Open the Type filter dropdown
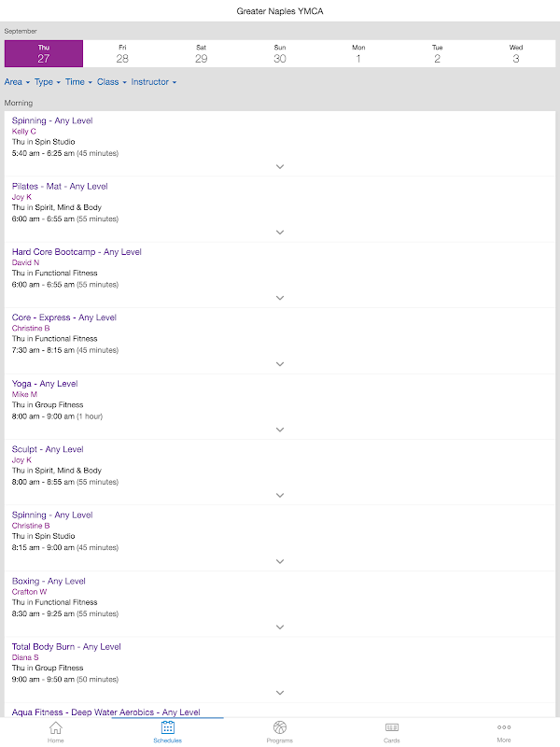 pos(48,82)
